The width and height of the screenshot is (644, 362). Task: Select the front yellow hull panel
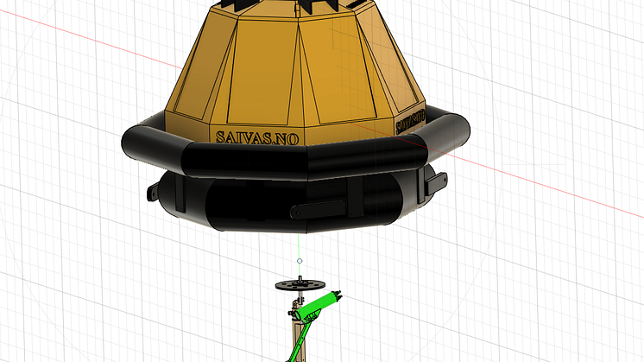pos(263,73)
